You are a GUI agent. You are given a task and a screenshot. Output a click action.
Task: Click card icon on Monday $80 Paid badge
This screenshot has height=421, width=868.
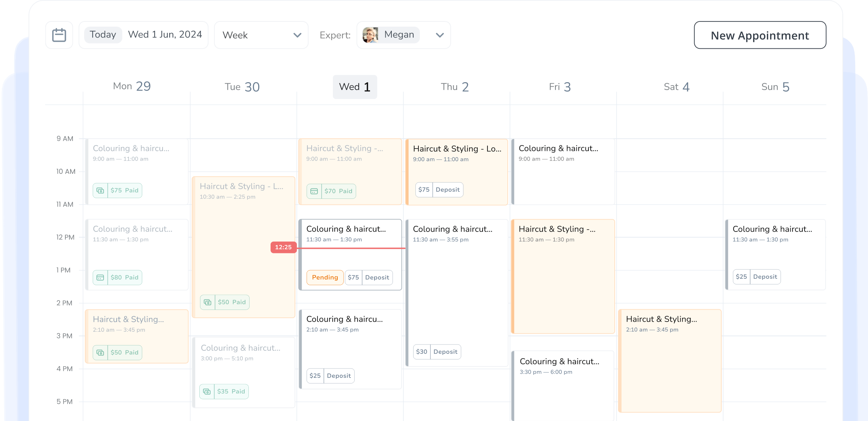[x=100, y=278]
